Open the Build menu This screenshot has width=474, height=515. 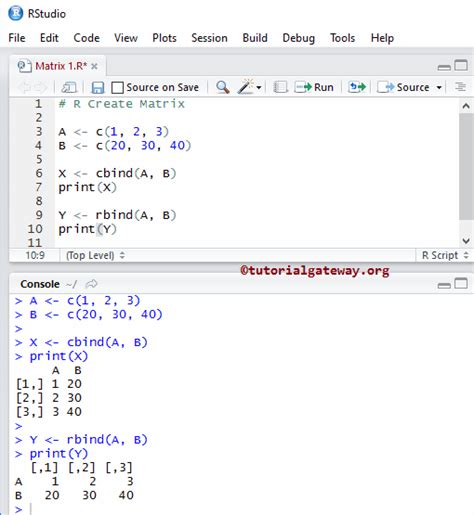[x=255, y=38]
